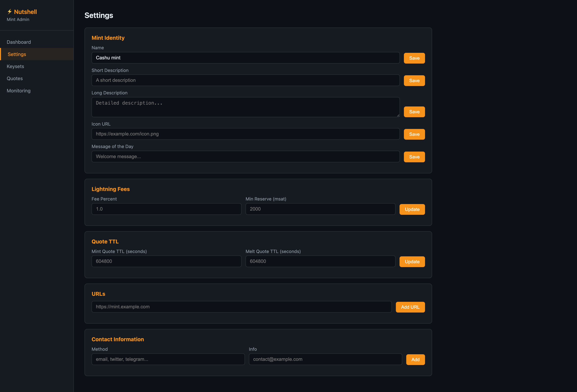Click the Min Reserve (msat) field
Screen dimensions: 577x392
(x=320, y=209)
